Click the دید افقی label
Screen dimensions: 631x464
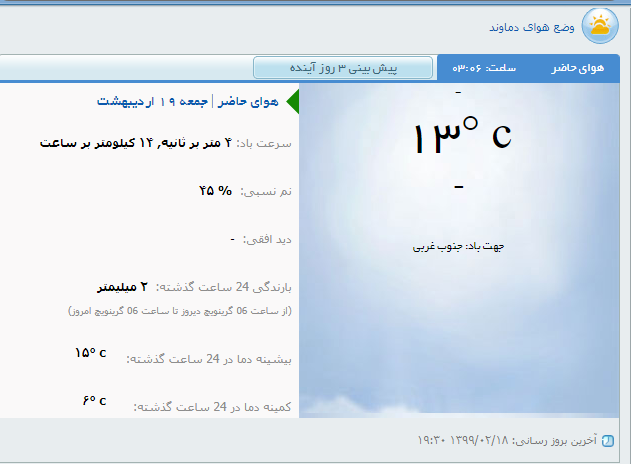coord(267,240)
